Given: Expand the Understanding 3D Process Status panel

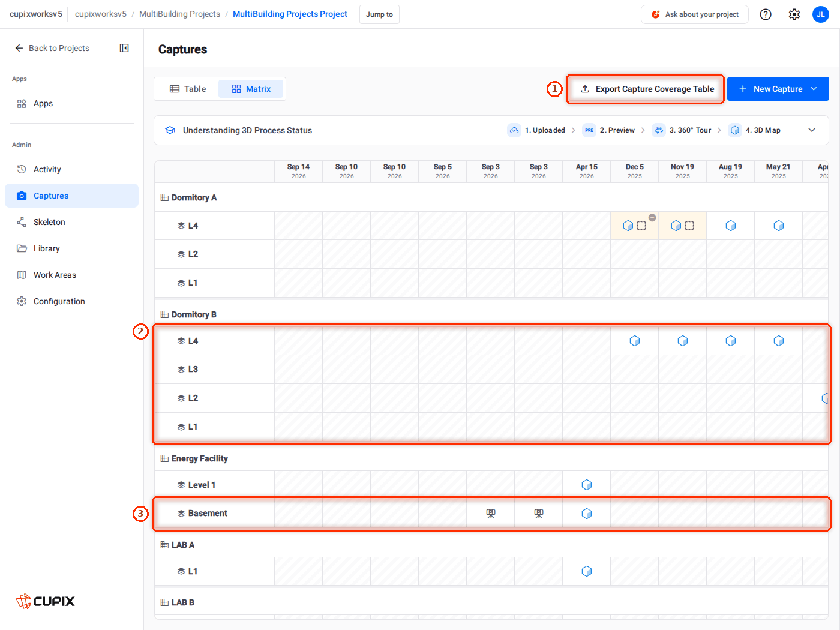Looking at the screenshot, I should coord(812,130).
